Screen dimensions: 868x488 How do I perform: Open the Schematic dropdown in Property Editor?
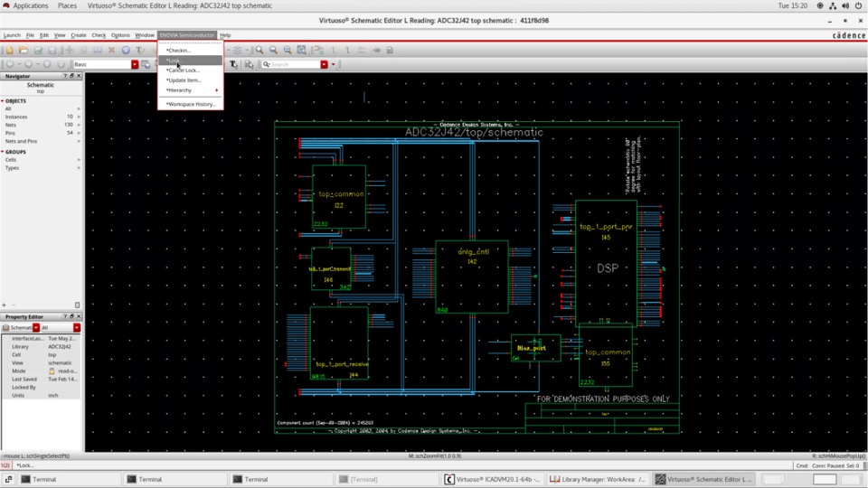tap(36, 327)
